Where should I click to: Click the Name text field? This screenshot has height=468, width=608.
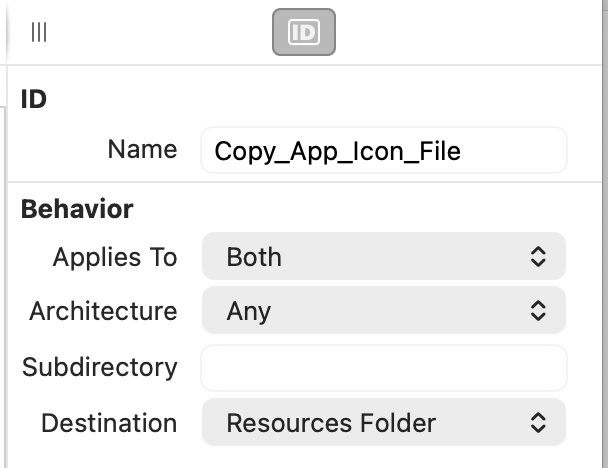click(x=384, y=150)
